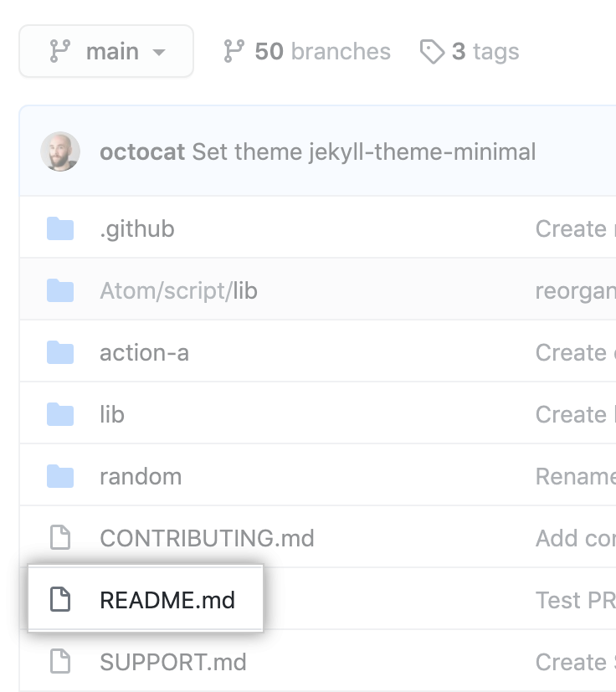Open the Atom/script/lib nested directory
The image size is (616, 692).
click(178, 290)
